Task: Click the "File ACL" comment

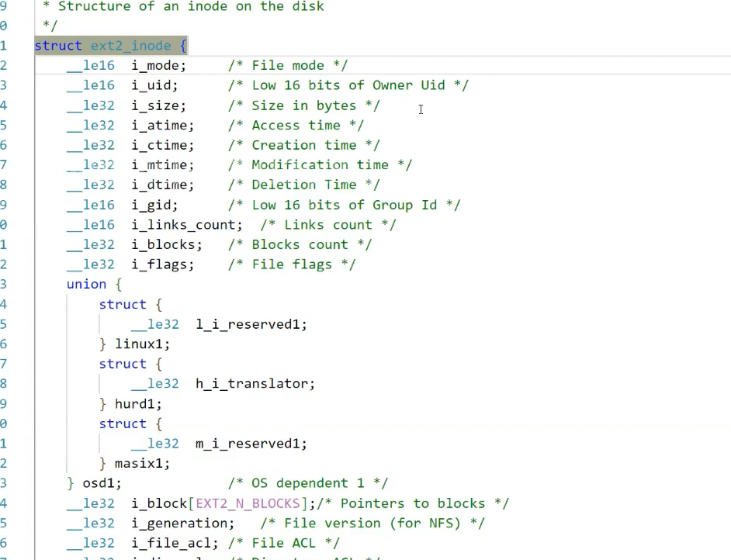Action: point(284,543)
